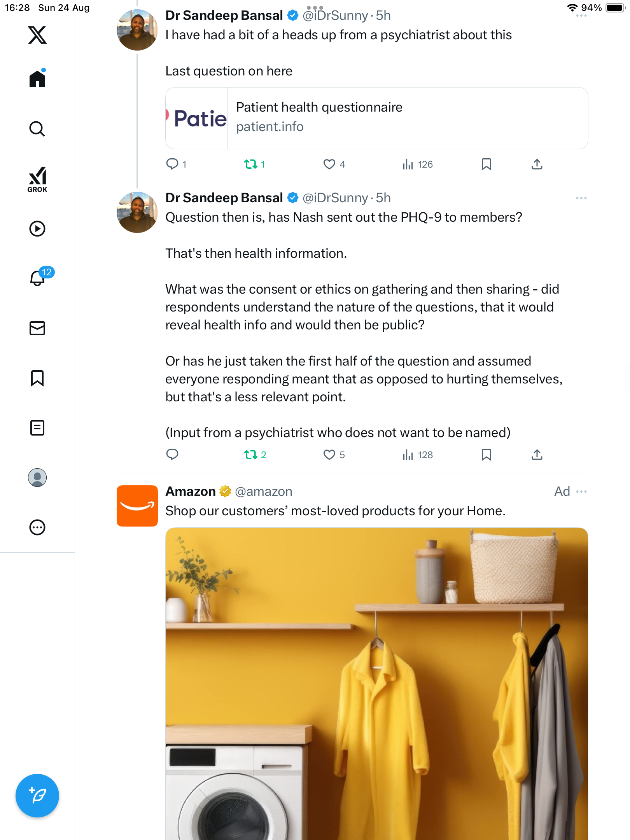Open profile page from sidebar
This screenshot has height=840, width=630.
(x=37, y=478)
